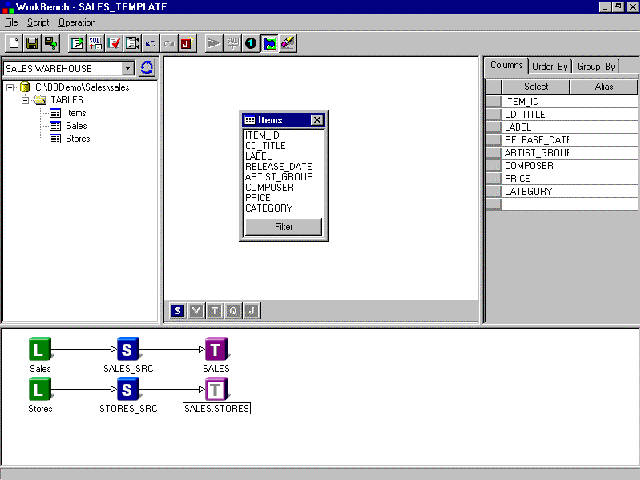
Task: Select the green L Sales node
Action: tap(38, 349)
